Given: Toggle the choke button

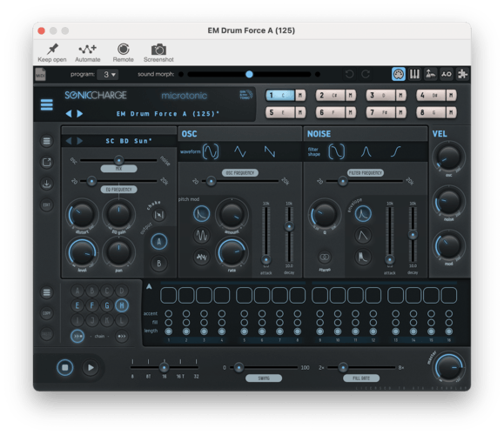Looking at the screenshot, I should pos(159,215).
